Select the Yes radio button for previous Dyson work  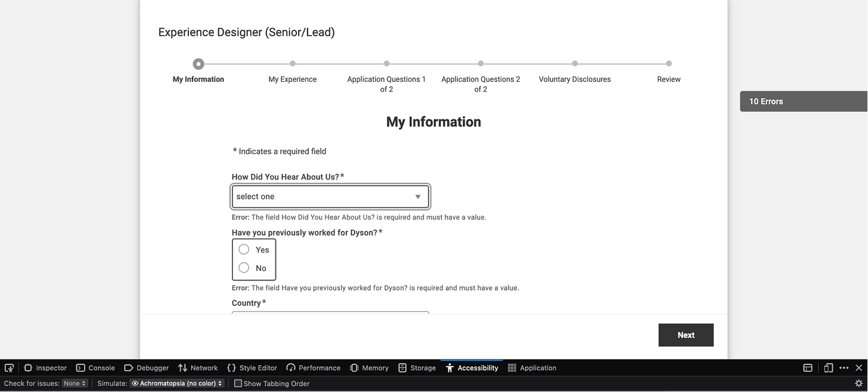(x=244, y=249)
